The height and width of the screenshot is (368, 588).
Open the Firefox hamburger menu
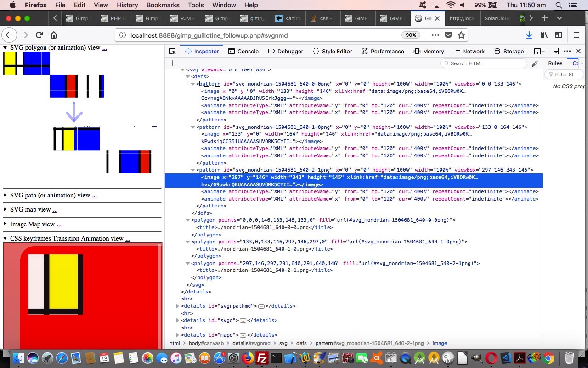(x=577, y=35)
